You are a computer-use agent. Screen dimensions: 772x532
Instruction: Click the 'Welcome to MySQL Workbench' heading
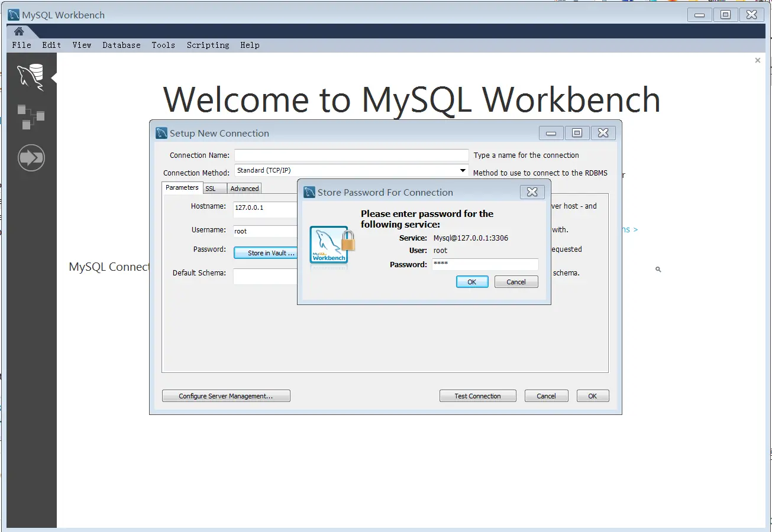point(412,99)
